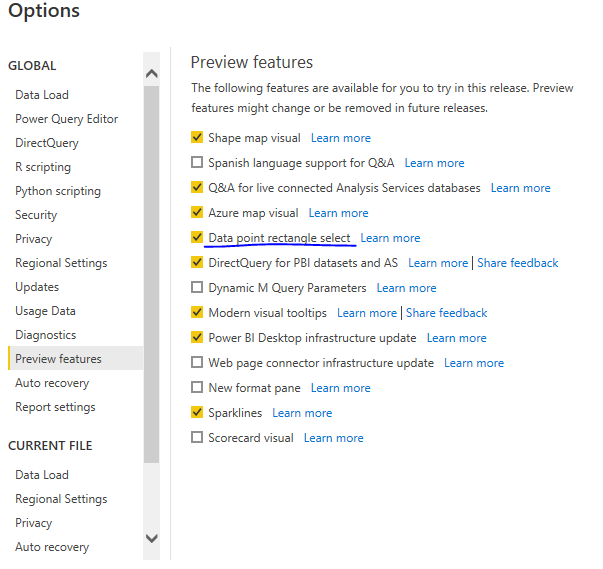603x569 pixels.
Task: Open Learn more for Azure map visual
Action: click(338, 213)
